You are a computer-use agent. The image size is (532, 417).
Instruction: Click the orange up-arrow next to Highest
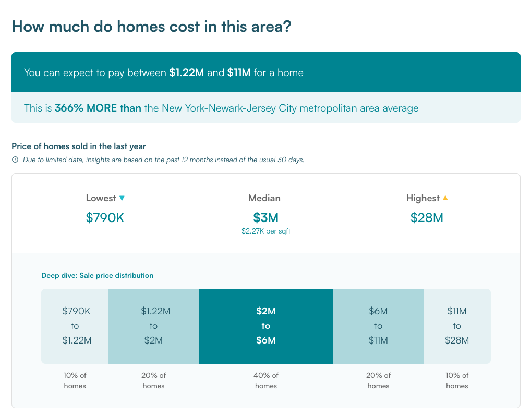(x=445, y=198)
